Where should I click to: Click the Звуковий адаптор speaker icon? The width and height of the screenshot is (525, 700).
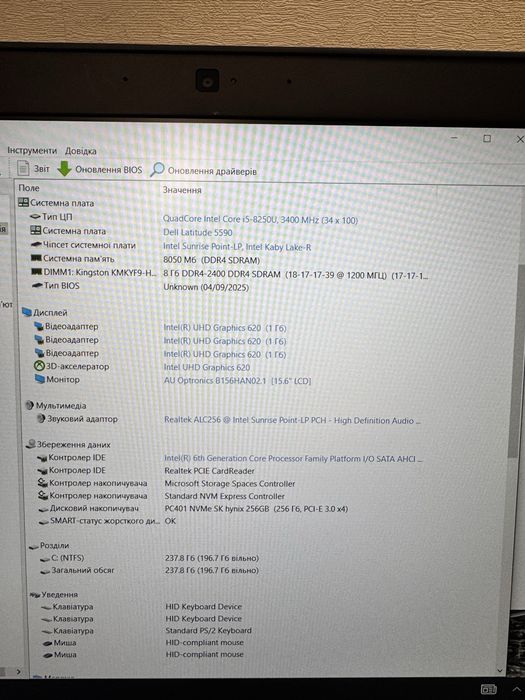(41, 419)
